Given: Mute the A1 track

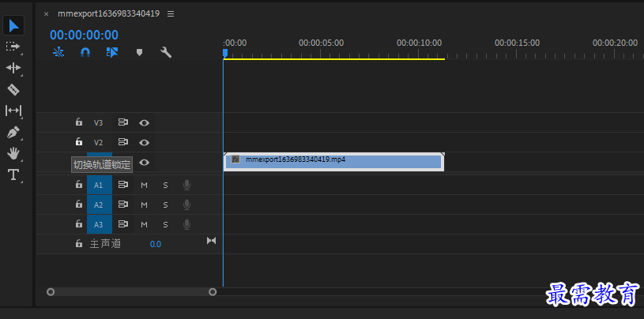Looking at the screenshot, I should click(144, 185).
